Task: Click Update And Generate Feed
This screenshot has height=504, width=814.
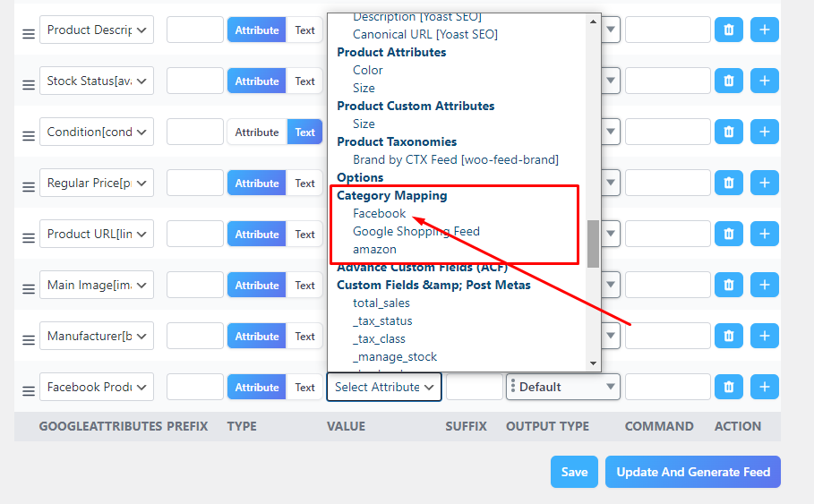Action: [692, 472]
